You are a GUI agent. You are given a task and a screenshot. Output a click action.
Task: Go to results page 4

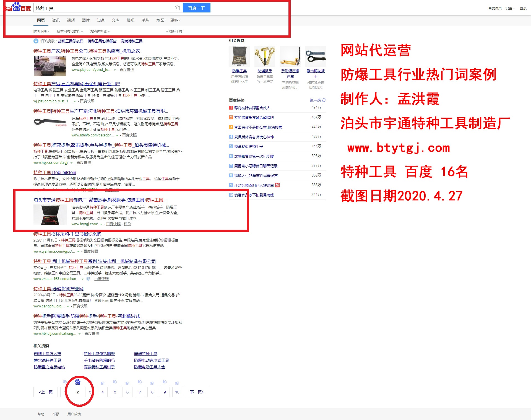(103, 392)
